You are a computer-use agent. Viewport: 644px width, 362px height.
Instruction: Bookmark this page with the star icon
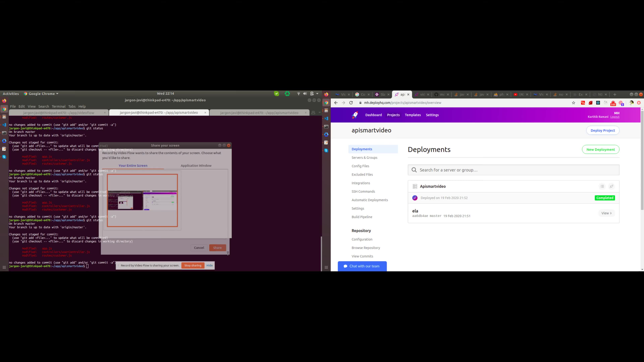[x=574, y=103]
